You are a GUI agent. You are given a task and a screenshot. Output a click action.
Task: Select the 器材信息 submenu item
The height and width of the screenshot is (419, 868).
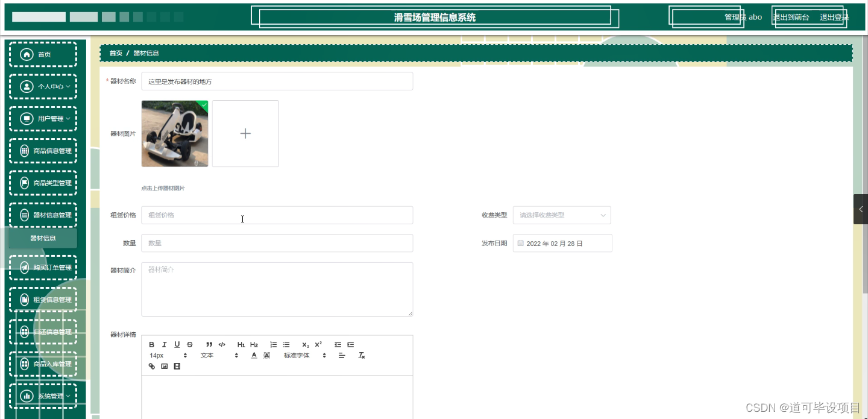pos(43,238)
